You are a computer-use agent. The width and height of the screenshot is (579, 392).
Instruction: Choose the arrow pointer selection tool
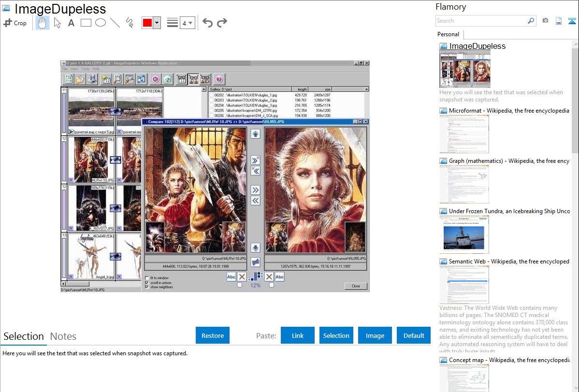pyautogui.click(x=57, y=23)
